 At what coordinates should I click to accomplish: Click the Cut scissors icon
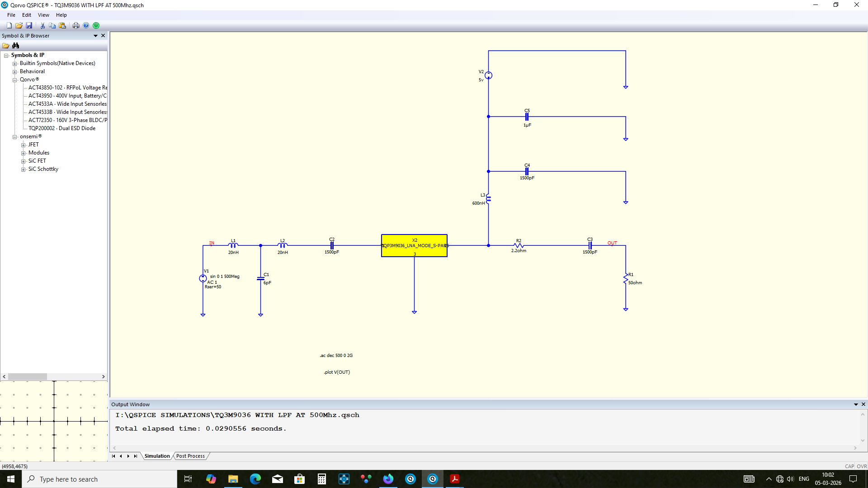click(x=42, y=26)
